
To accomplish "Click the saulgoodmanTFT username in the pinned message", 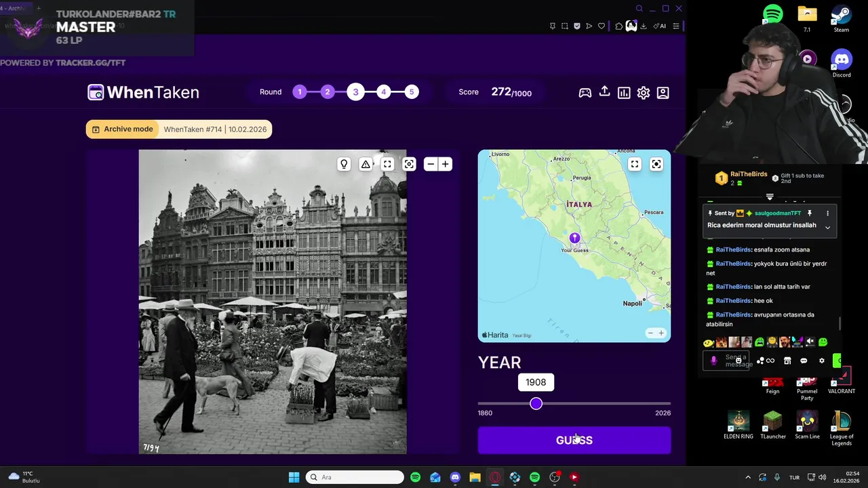I will [777, 213].
